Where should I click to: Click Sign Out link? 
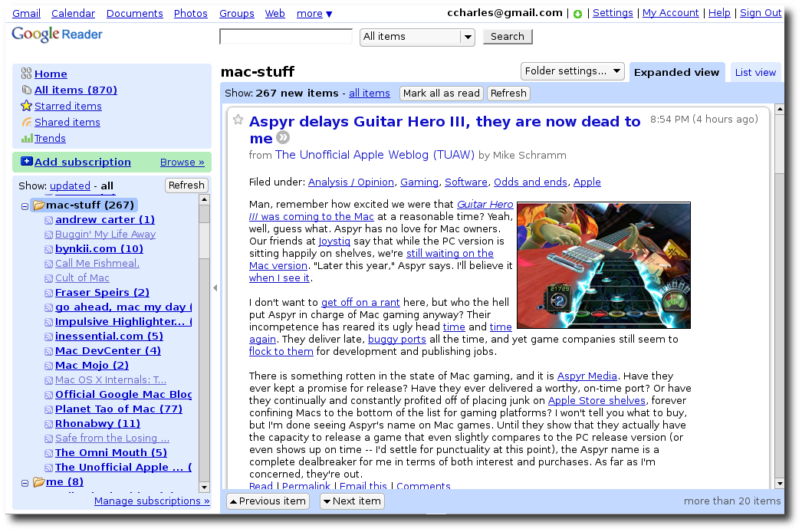point(761,13)
